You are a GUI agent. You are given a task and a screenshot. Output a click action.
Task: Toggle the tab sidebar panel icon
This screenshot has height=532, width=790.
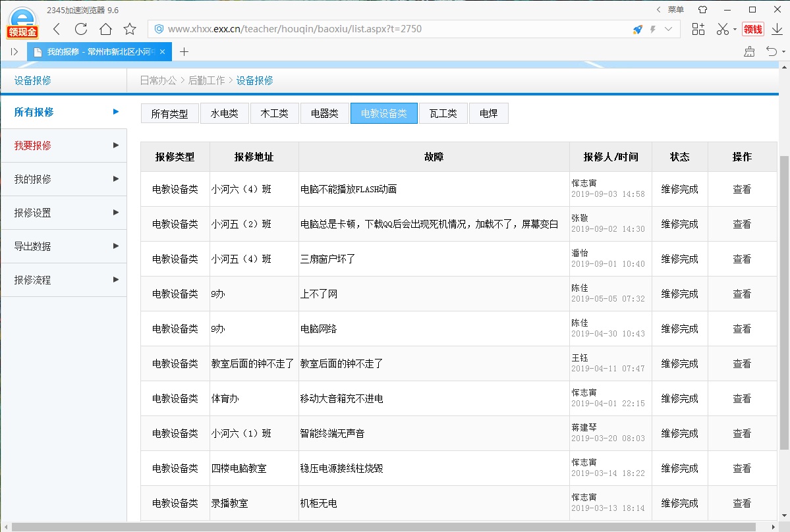(14, 52)
